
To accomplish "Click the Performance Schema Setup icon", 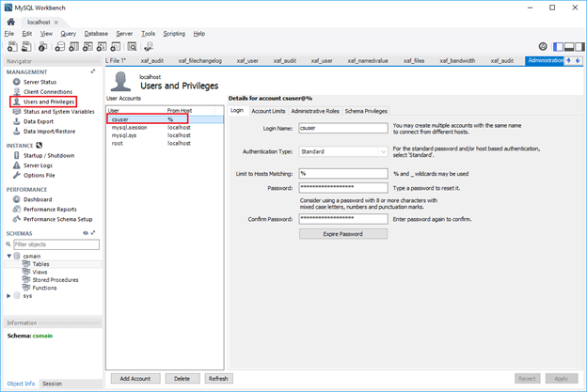I will coord(17,219).
